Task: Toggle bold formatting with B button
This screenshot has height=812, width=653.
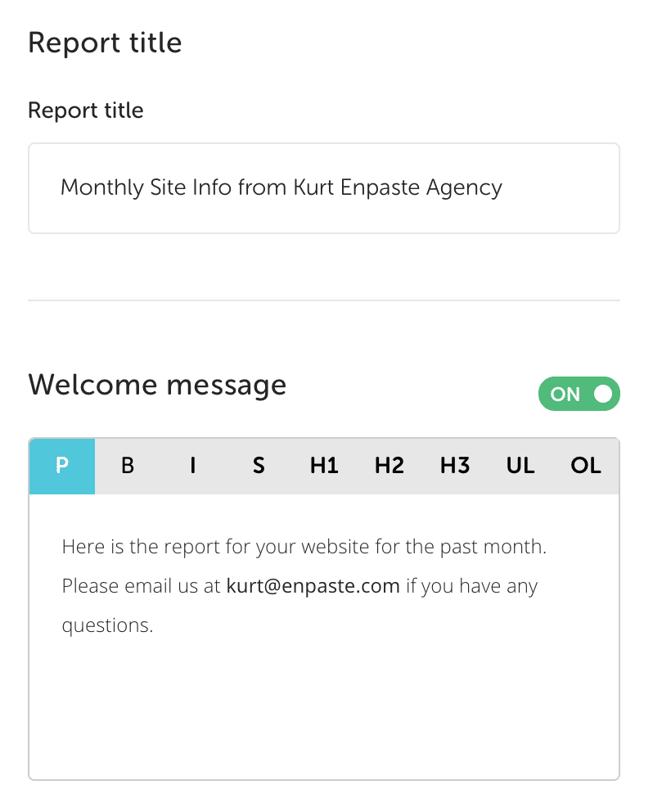Action: click(x=128, y=467)
